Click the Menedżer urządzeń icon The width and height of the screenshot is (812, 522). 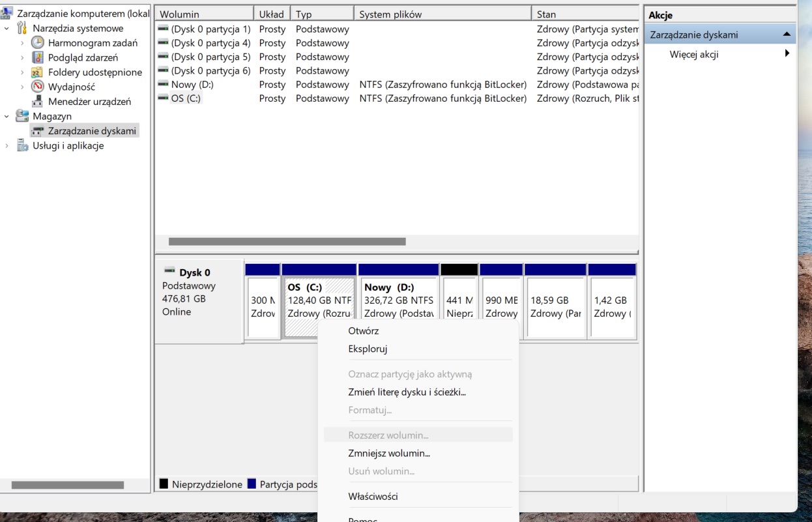[x=37, y=101]
